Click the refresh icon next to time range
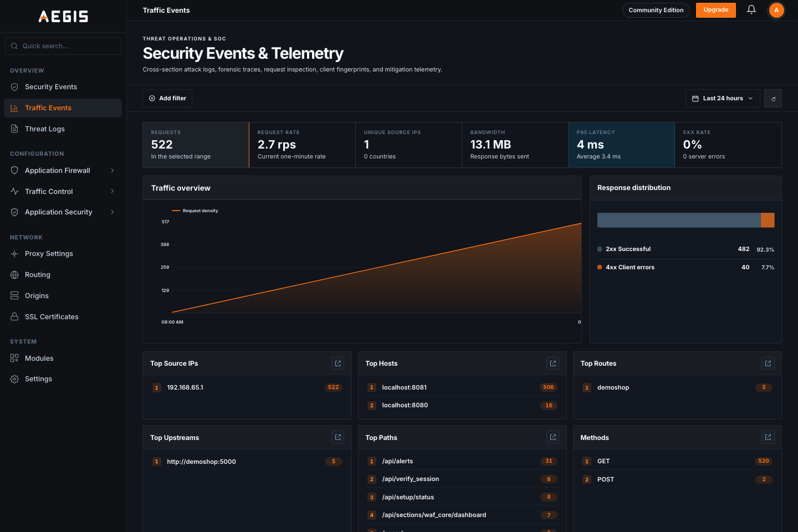Screen dimensions: 798x532 (x=773, y=99)
